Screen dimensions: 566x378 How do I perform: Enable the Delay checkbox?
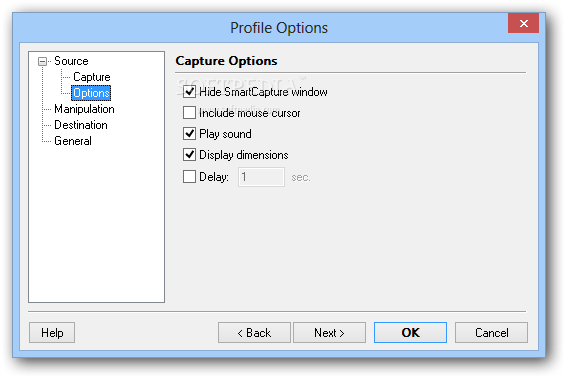pyautogui.click(x=190, y=177)
